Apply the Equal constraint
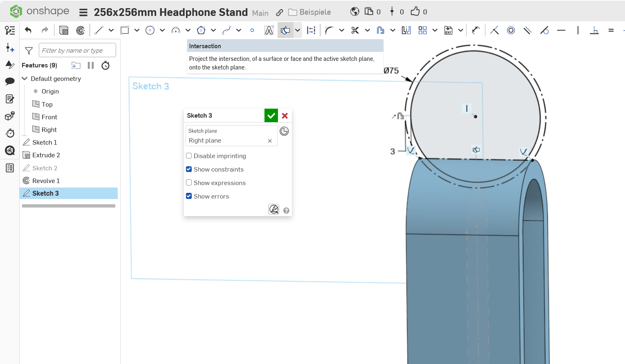The height and width of the screenshot is (364, 625). tap(611, 30)
